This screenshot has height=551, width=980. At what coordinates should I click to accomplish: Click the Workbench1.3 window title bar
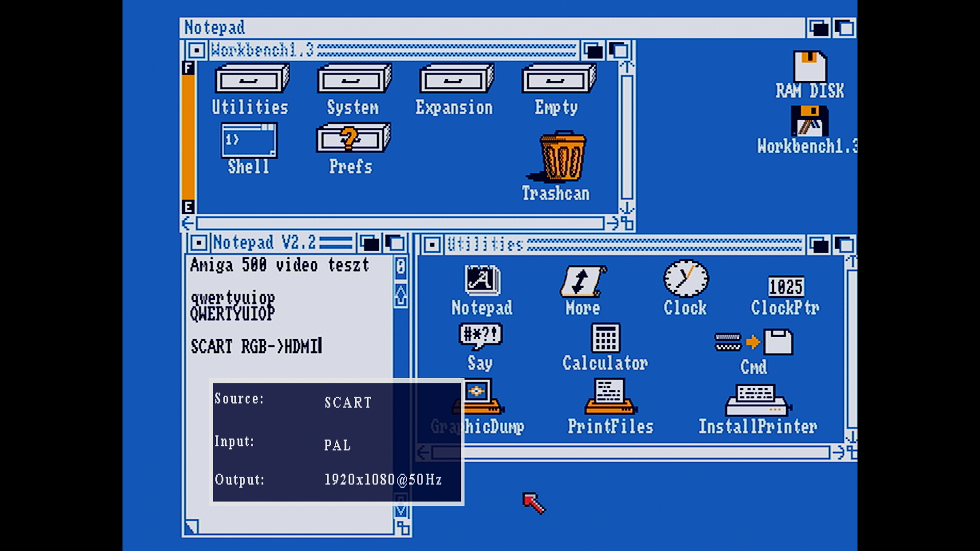[393, 51]
